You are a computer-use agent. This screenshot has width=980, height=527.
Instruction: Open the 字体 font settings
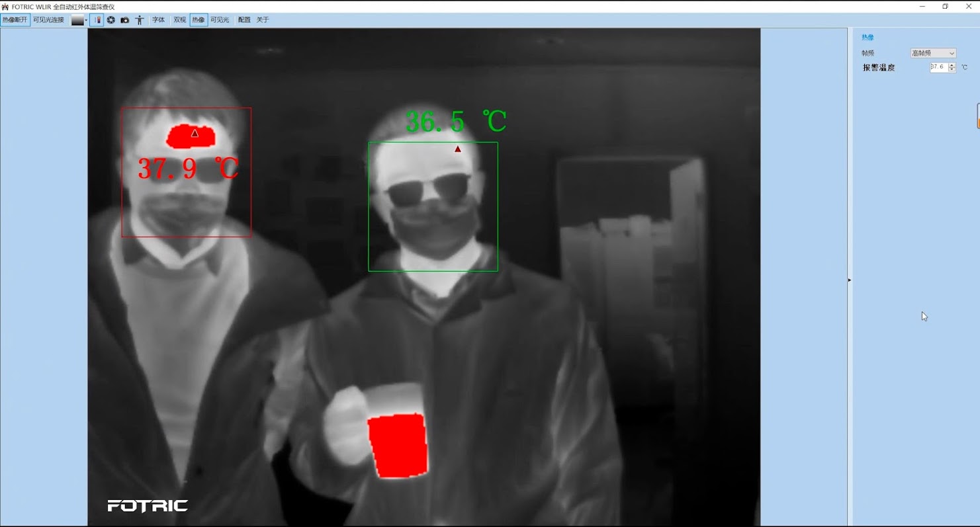[158, 20]
